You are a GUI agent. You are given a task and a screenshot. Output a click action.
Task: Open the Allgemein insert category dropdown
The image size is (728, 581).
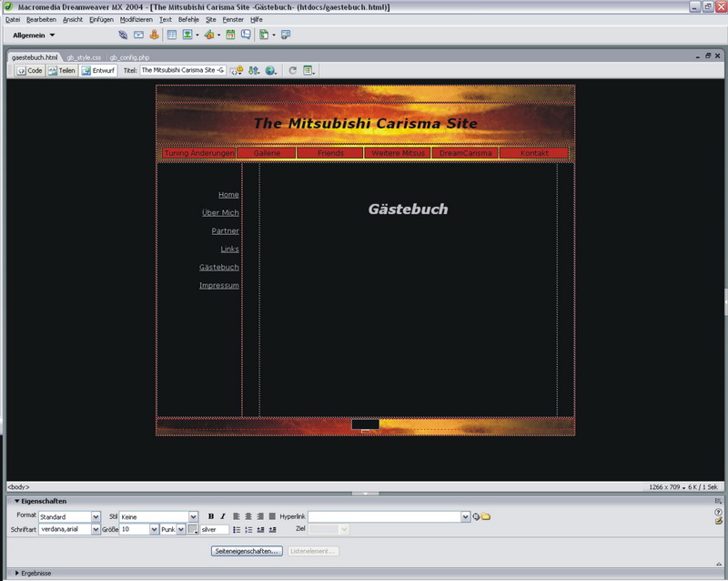click(x=34, y=36)
